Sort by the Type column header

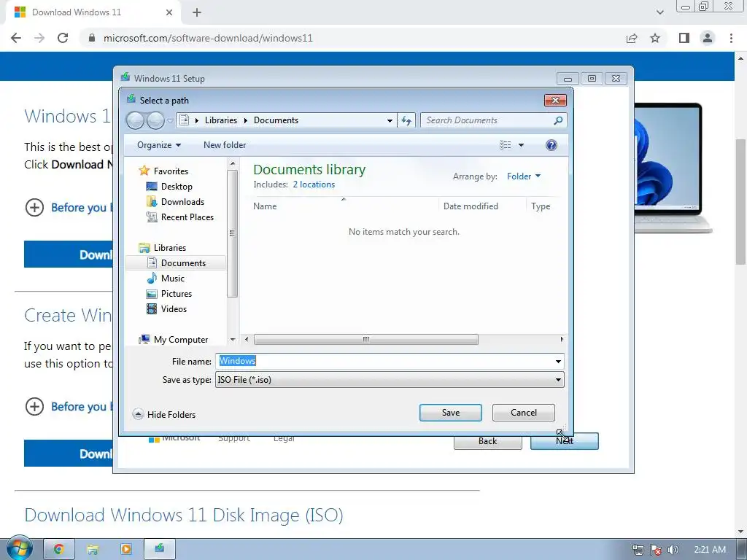(x=541, y=206)
